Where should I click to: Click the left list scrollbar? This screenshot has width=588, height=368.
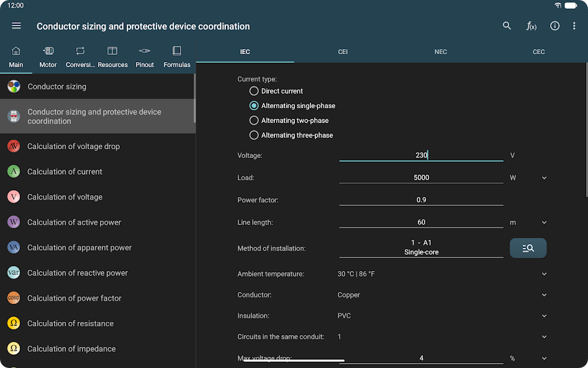pyautogui.click(x=194, y=98)
